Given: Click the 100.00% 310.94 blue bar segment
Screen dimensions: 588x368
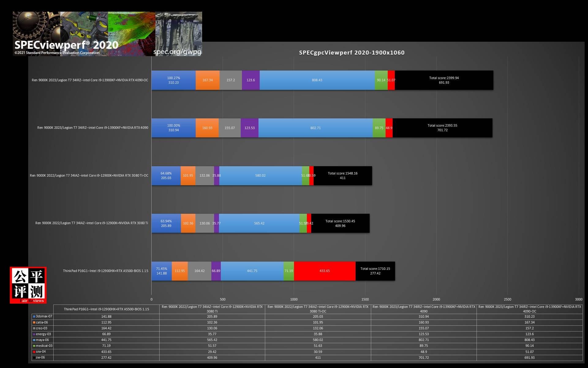Looking at the screenshot, I should pos(173,128).
